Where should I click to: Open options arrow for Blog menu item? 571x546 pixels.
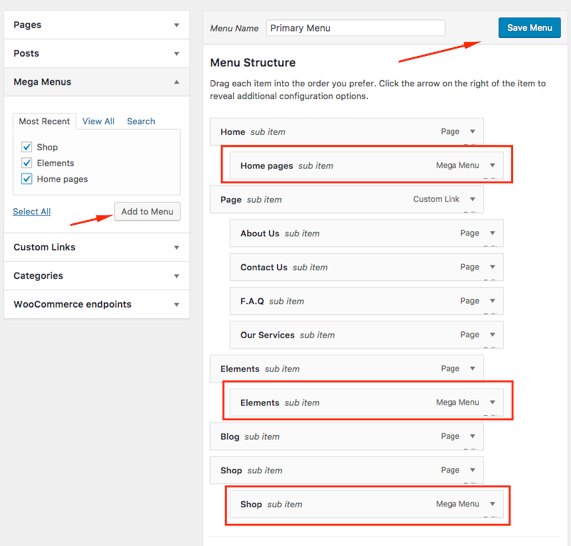click(472, 436)
